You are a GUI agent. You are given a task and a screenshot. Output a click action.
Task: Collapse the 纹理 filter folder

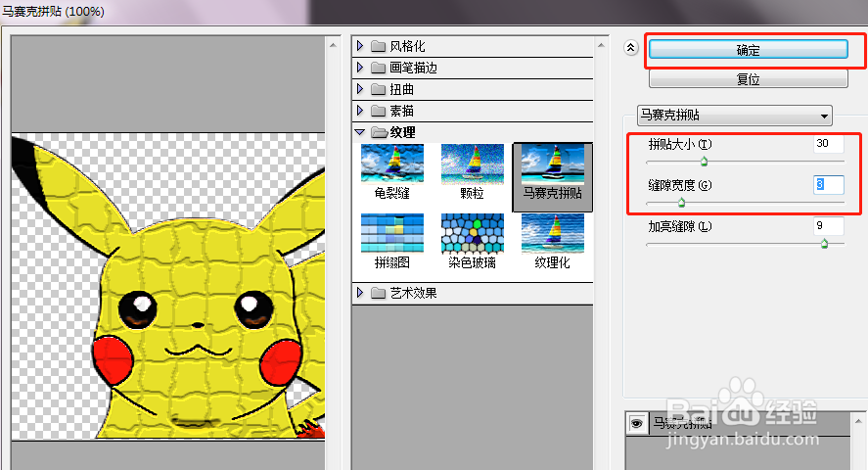[360, 132]
